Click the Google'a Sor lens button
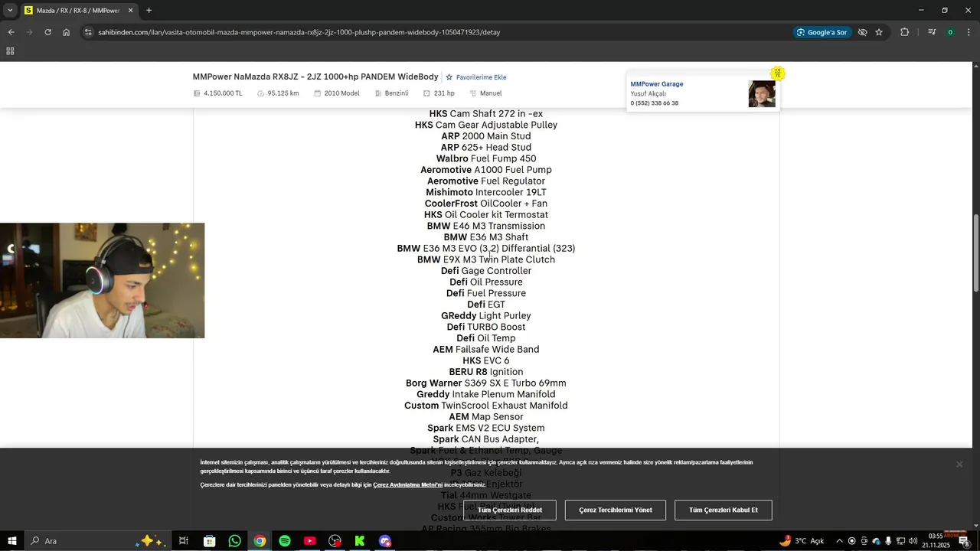This screenshot has width=980, height=551. pos(822,32)
